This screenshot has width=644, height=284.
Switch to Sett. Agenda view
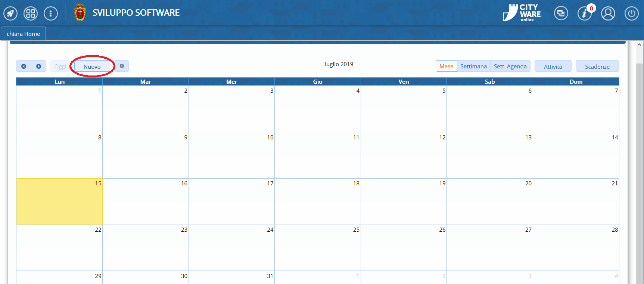pos(510,66)
